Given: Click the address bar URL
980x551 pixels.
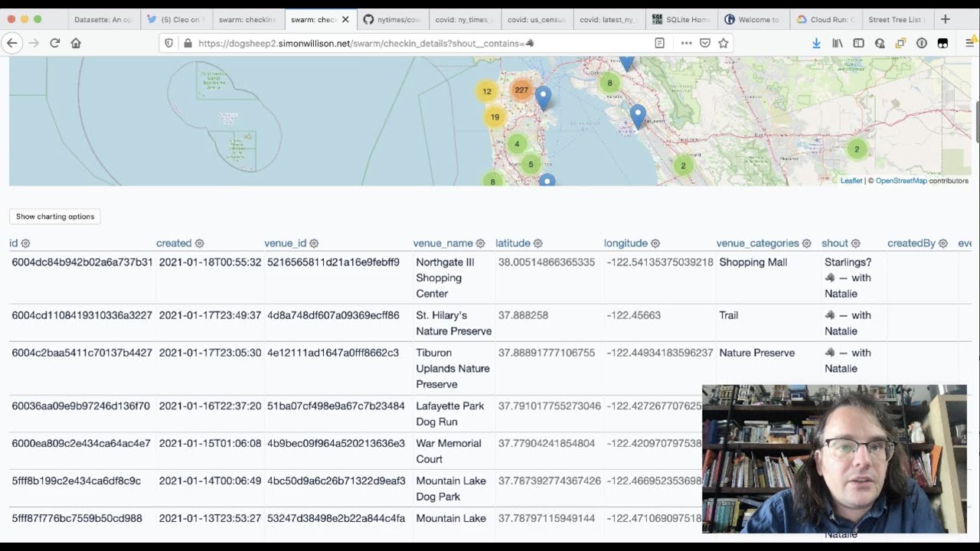Looking at the screenshot, I should [x=366, y=44].
